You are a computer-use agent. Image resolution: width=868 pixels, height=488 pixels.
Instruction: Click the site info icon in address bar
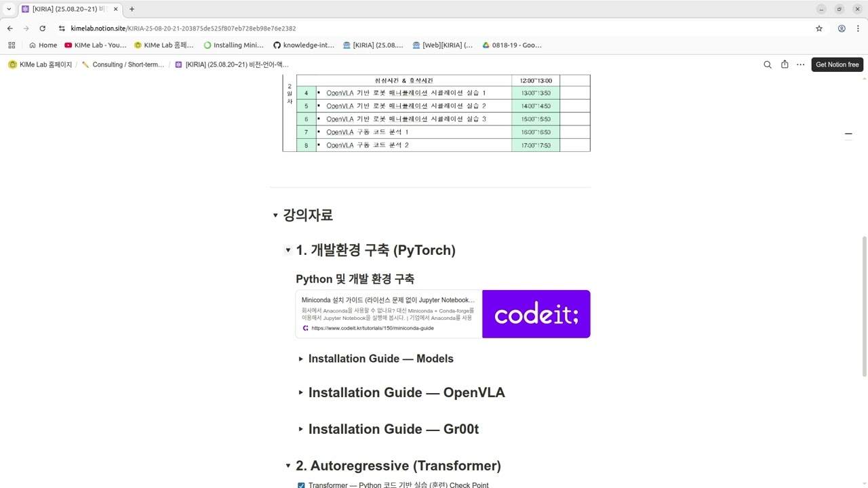point(62,28)
